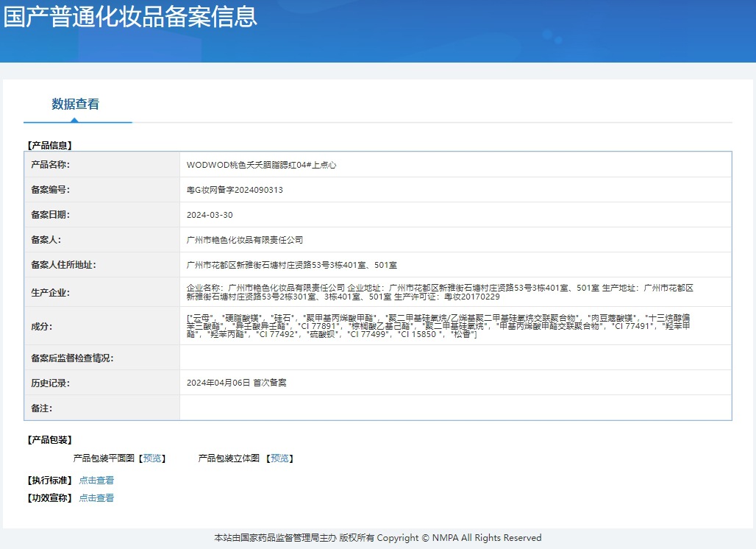Click the 【功效宣称】 label
Viewport: 756px width, 549px height.
coord(50,498)
